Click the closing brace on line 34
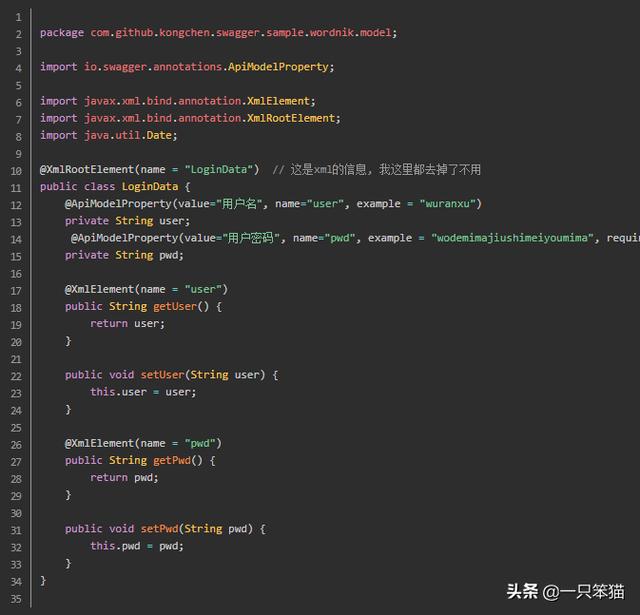 [43, 580]
